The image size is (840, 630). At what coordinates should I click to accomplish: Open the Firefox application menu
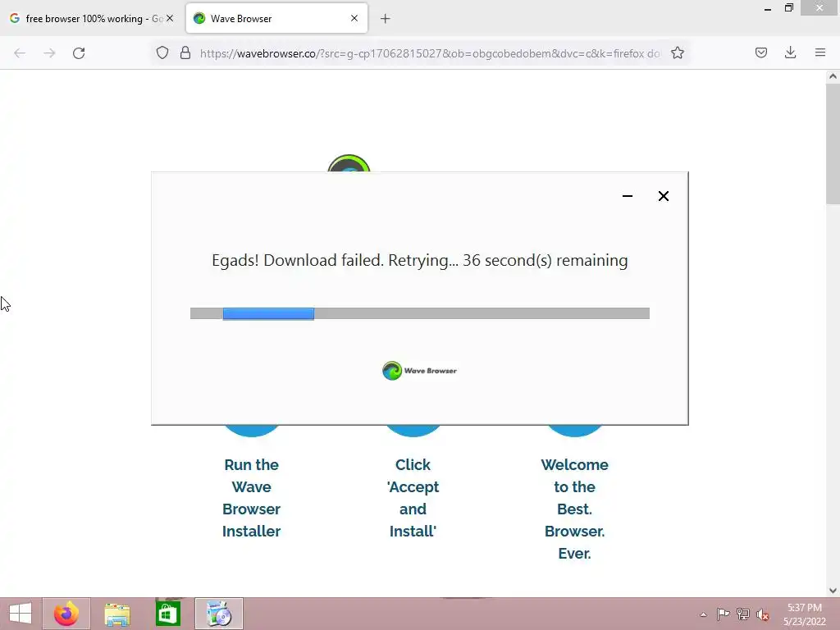point(820,52)
